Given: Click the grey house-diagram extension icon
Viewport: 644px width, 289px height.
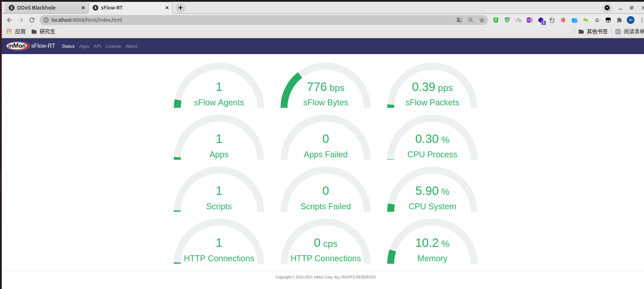Looking at the screenshot, I should 552,20.
